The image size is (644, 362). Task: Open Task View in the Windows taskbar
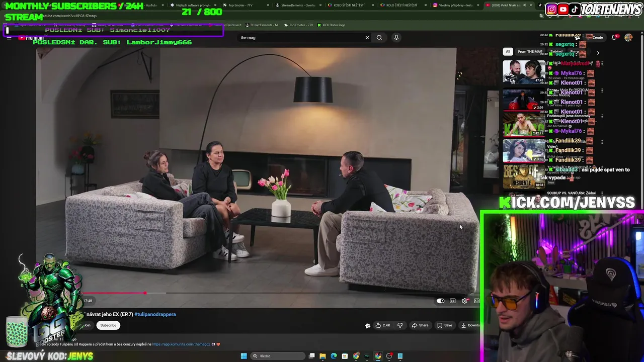[311, 356]
